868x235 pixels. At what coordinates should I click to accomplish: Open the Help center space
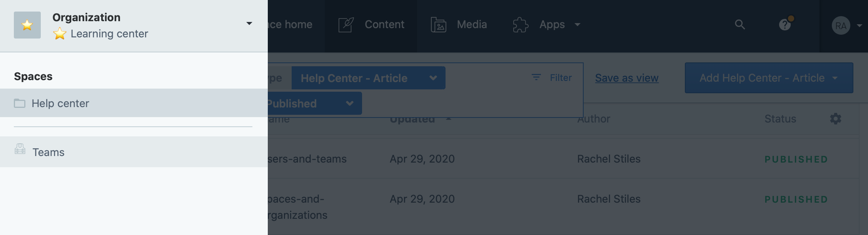pyautogui.click(x=134, y=103)
